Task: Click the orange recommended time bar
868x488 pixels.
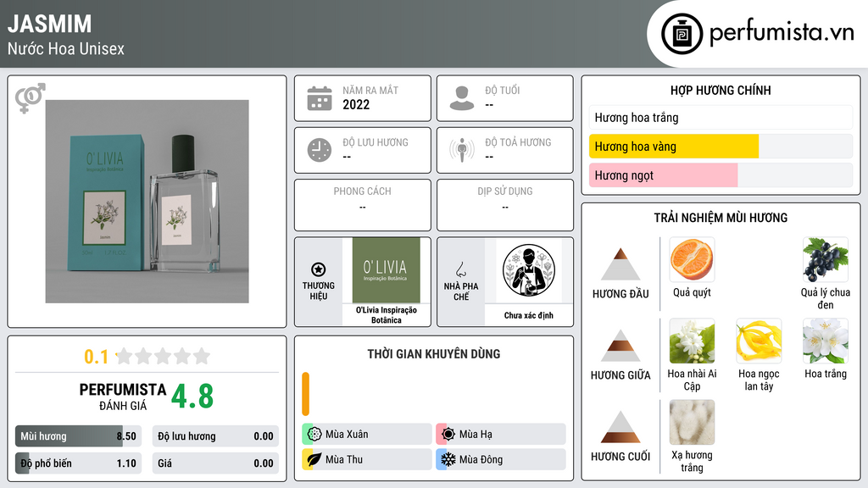Action: (305, 394)
